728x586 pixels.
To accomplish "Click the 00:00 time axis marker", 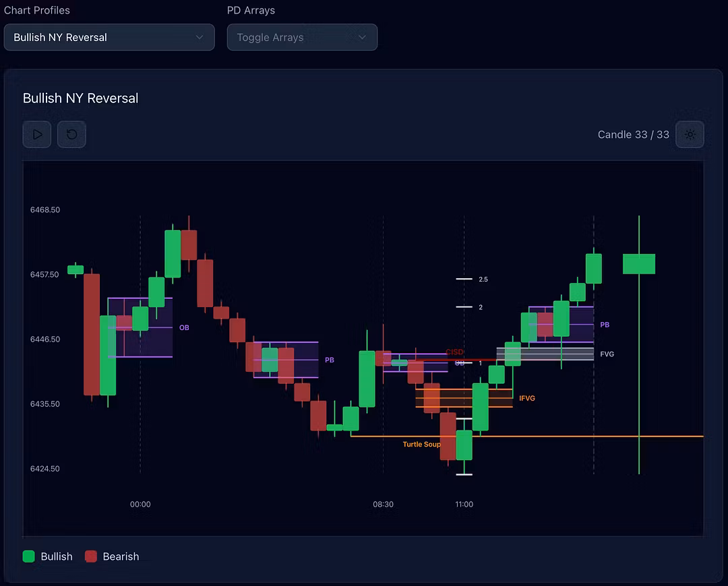I will pyautogui.click(x=140, y=504).
